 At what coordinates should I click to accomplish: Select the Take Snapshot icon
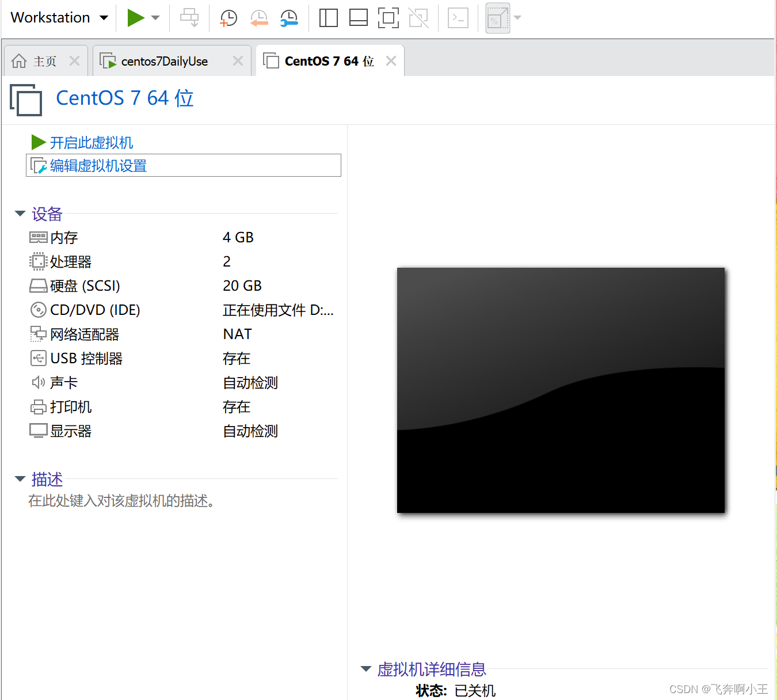click(x=228, y=18)
